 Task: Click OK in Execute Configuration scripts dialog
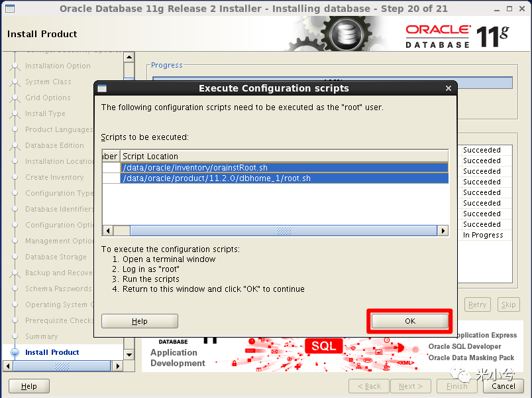pyautogui.click(x=409, y=321)
